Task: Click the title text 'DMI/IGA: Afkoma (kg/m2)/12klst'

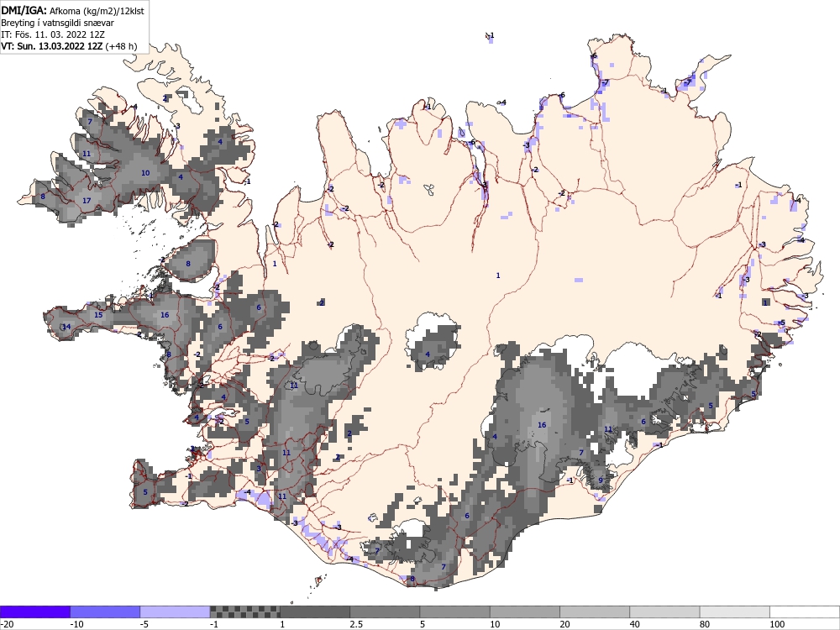Action: point(72,10)
